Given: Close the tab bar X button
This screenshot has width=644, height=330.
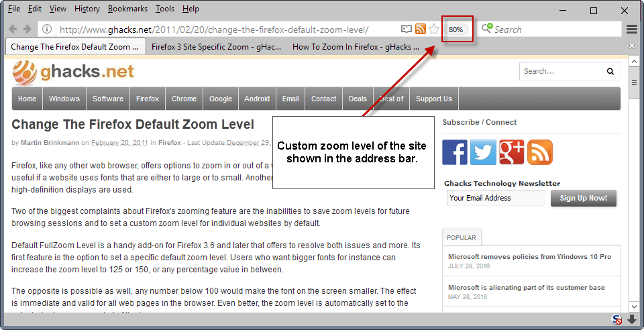Looking at the screenshot, I should [632, 46].
